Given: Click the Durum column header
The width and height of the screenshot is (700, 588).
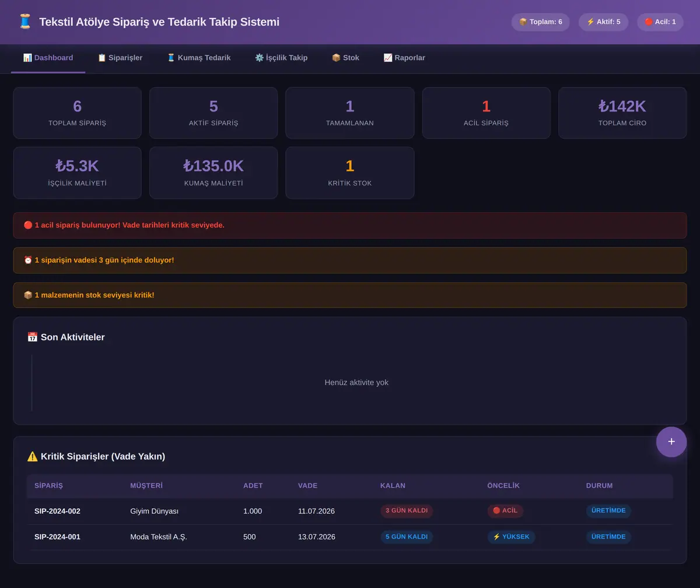Looking at the screenshot, I should tap(600, 486).
